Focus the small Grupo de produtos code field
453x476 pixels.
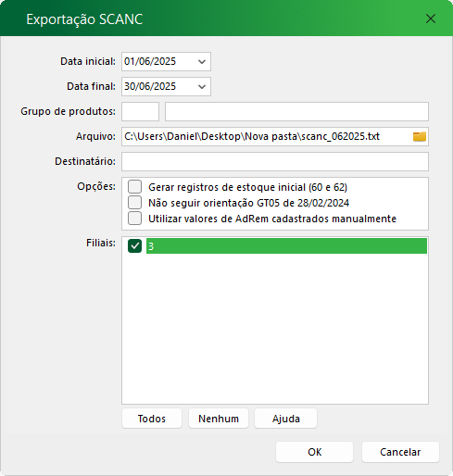click(140, 111)
